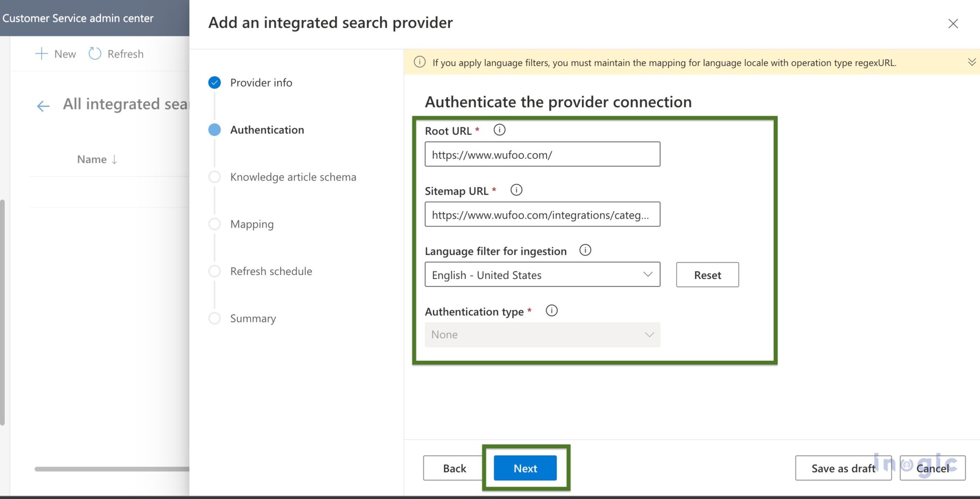Navigate back with the left arrow icon
The height and width of the screenshot is (499, 980).
[43, 106]
